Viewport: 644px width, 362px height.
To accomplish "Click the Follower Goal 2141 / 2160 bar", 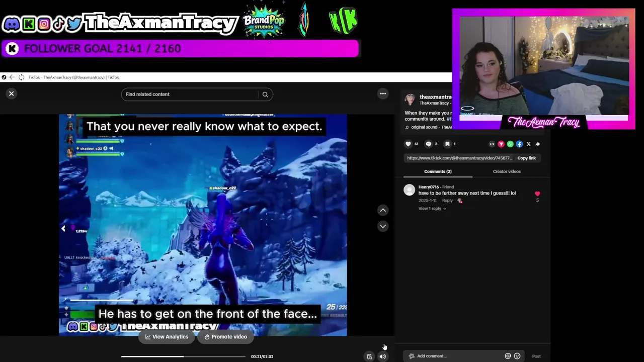I will (180, 49).
